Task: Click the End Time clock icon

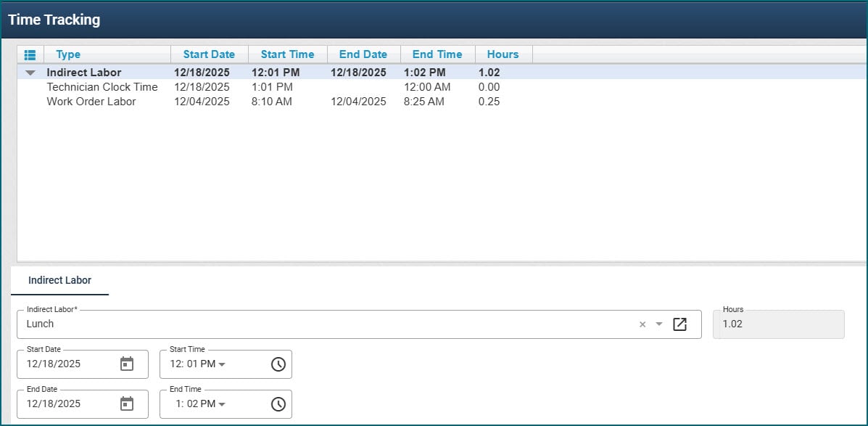Action: coord(278,404)
